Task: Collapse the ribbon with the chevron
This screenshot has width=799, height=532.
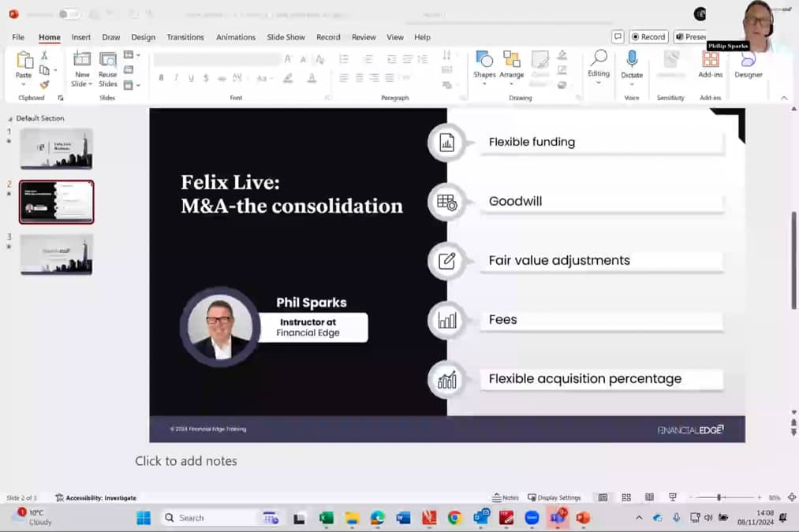Action: coord(784,98)
